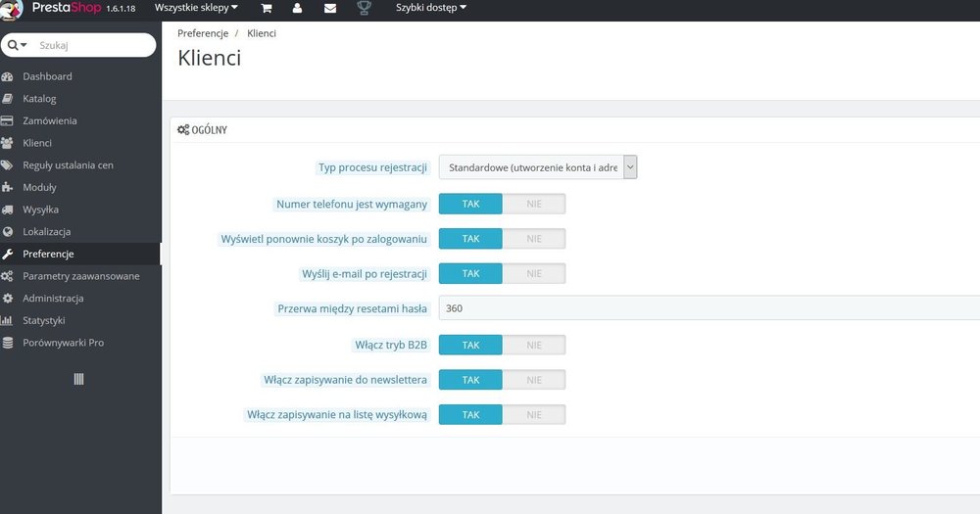Screen dimensions: 980x514
Task: Open the Typ procesu rejestracji dropdown
Action: coord(537,167)
